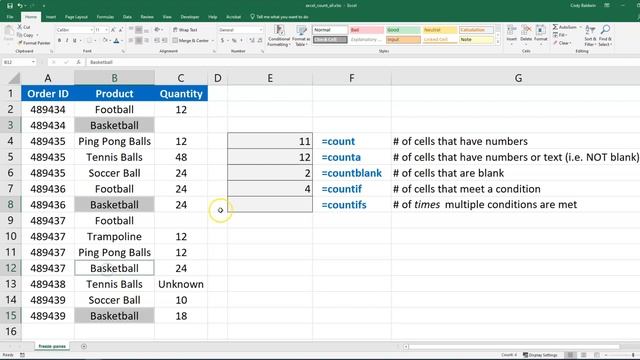Click the Accounting dollar format icon
Screen dimensions: 640x360
[222, 40]
